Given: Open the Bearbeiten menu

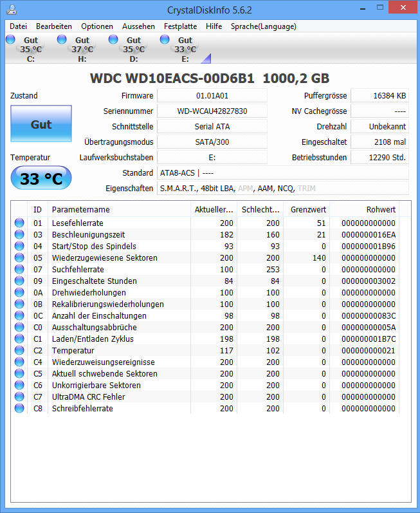Looking at the screenshot, I should pyautogui.click(x=54, y=26).
